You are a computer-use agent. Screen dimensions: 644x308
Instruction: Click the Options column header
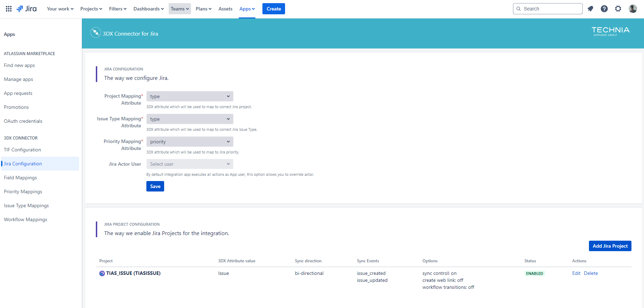430,261
